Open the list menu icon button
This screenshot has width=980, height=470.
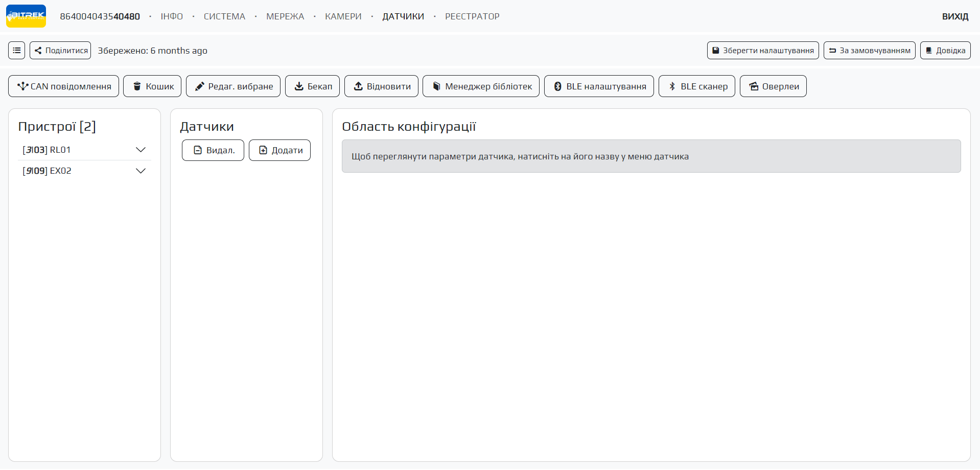[17, 51]
